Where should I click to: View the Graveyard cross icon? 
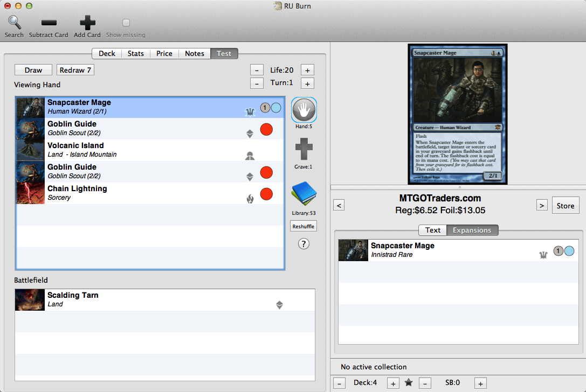pos(304,149)
